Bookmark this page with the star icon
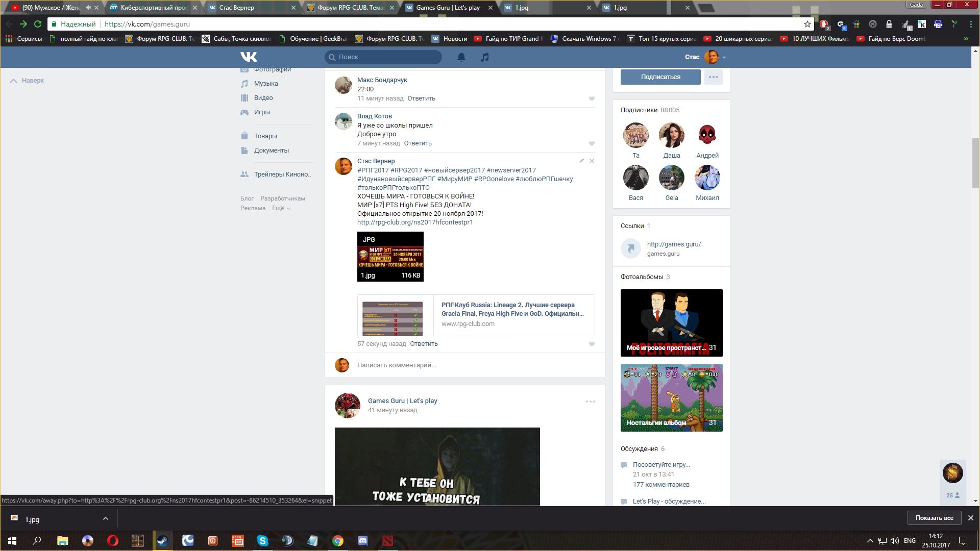The width and height of the screenshot is (980, 551). [x=807, y=24]
